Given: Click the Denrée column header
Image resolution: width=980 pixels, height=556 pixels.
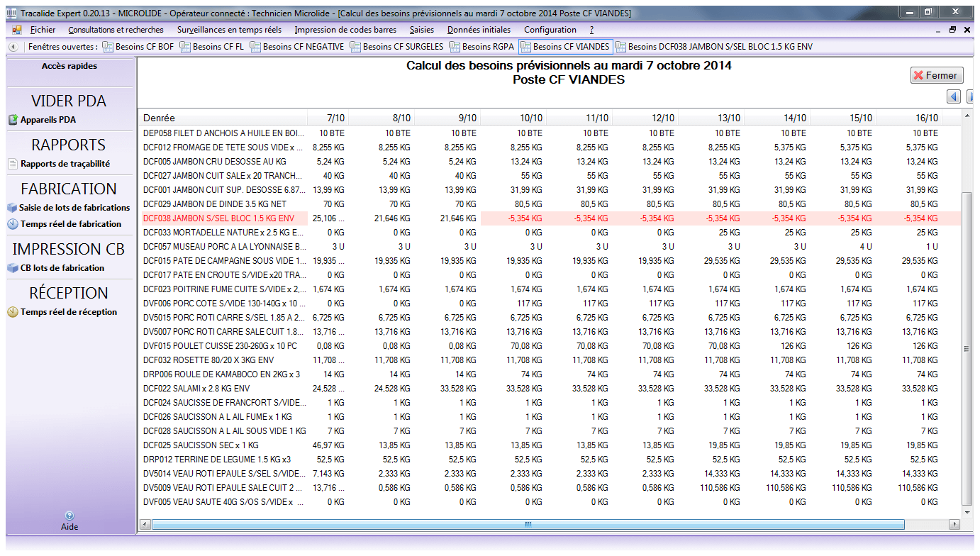Looking at the screenshot, I should pyautogui.click(x=223, y=118).
